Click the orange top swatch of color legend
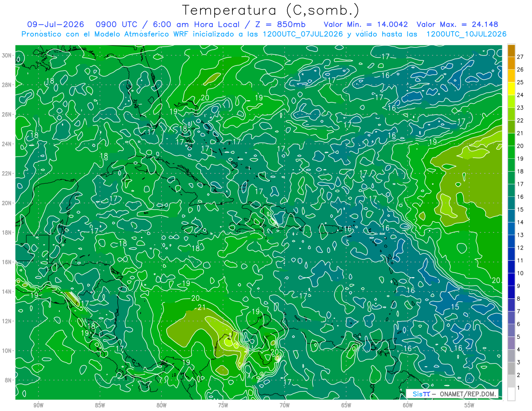Viewport: 532px width, 411px height. 511,51
